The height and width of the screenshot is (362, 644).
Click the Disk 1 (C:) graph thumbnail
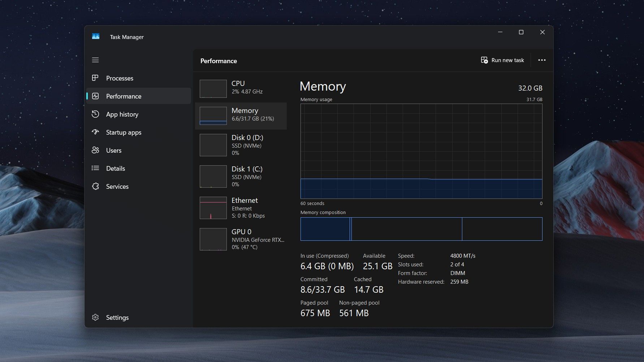pos(213,176)
